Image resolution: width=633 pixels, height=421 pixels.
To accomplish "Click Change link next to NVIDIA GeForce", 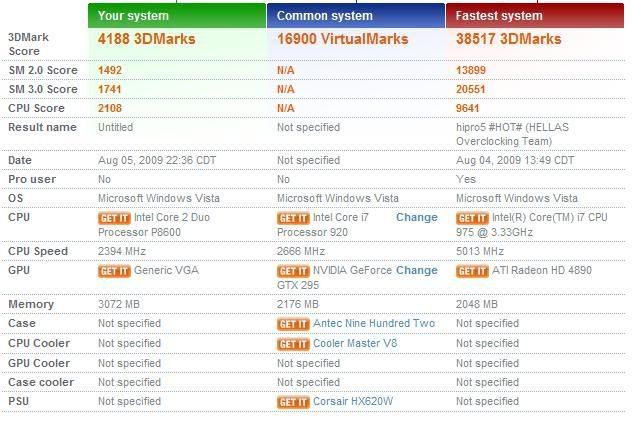I will pos(416,270).
